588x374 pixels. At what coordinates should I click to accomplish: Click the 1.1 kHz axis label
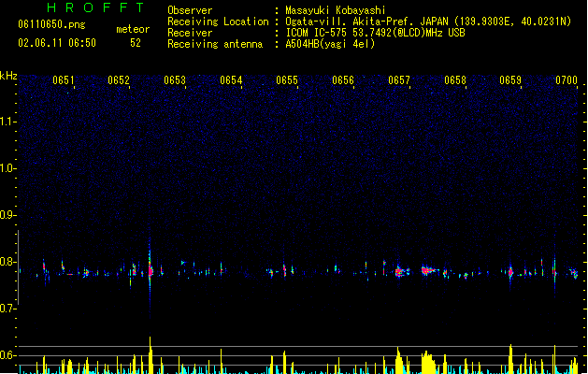click(7, 122)
